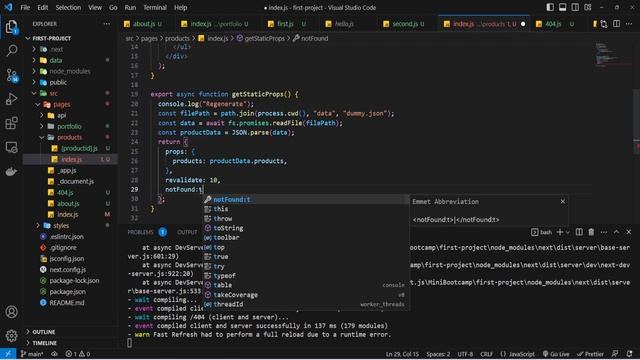Click errors and warnings count in status bar
The width and height of the screenshot is (640, 360).
78,354
